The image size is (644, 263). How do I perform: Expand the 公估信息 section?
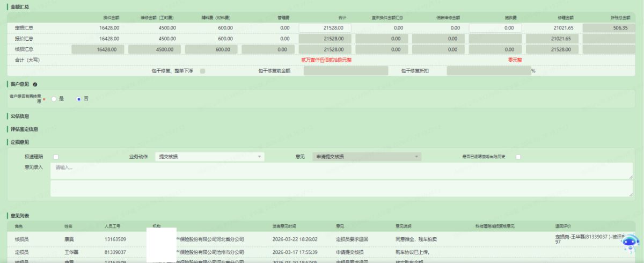pyautogui.click(x=20, y=116)
